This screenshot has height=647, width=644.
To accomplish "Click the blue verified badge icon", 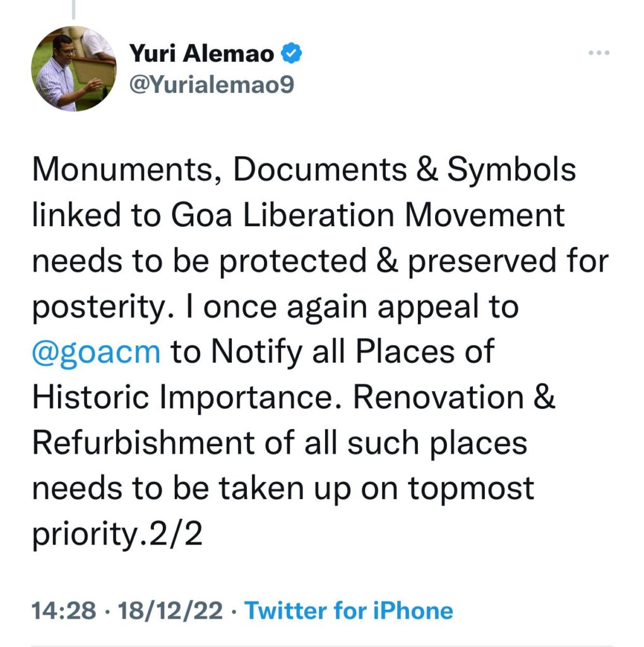I will [292, 53].
